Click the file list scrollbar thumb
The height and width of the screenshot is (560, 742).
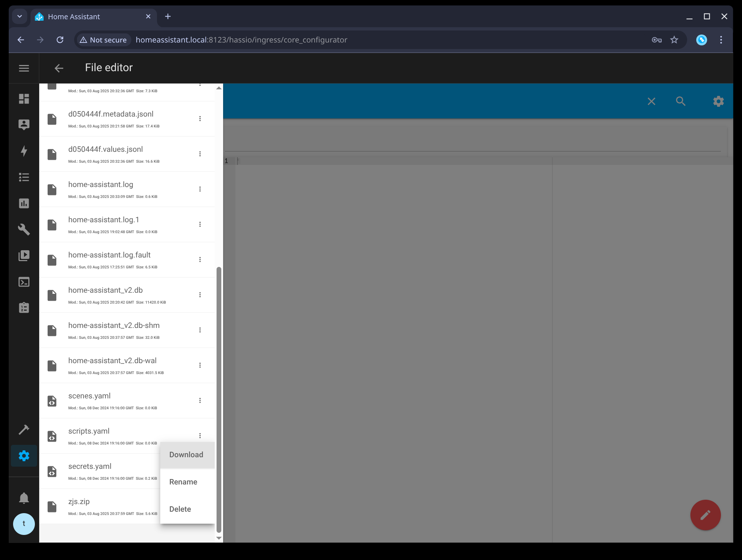pos(219,399)
